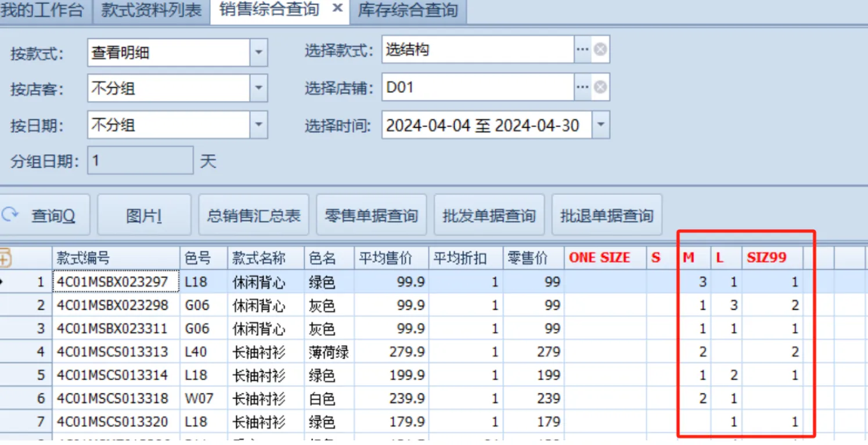
Task: Sort by 平均售价 column header
Action: [x=391, y=258]
